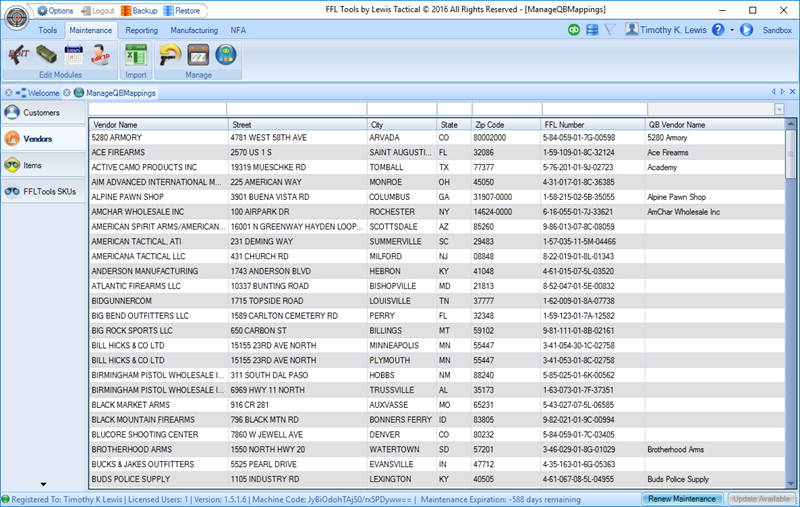Show next document tab using right arrow
Viewport: 800px width, 507px height.
[x=782, y=92]
